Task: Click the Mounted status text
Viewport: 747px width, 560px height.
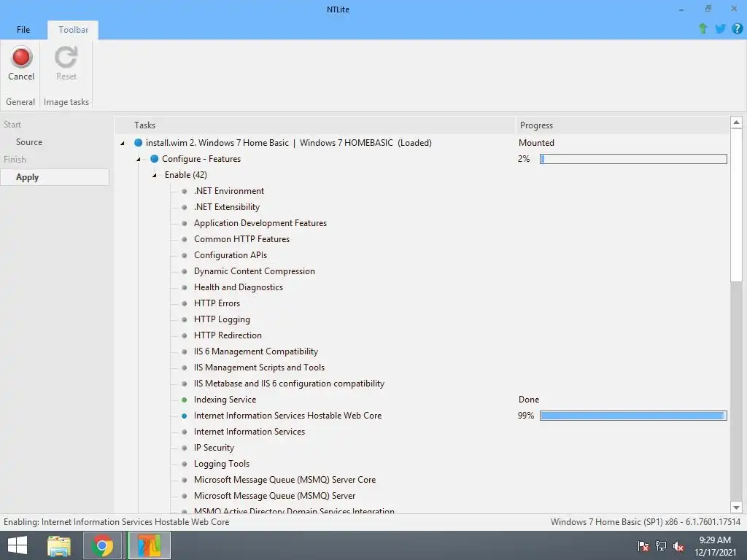Action: pyautogui.click(x=536, y=142)
